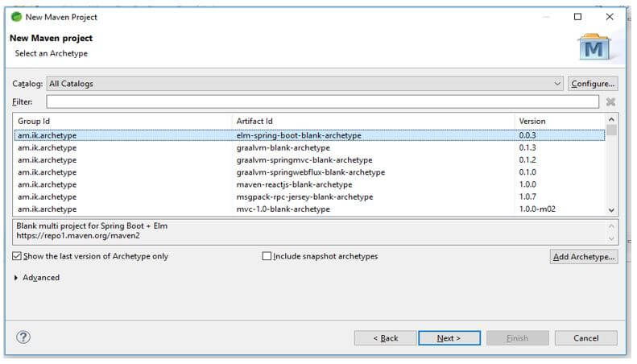
Task: Click the Maven M folder banner icon
Action: (594, 47)
